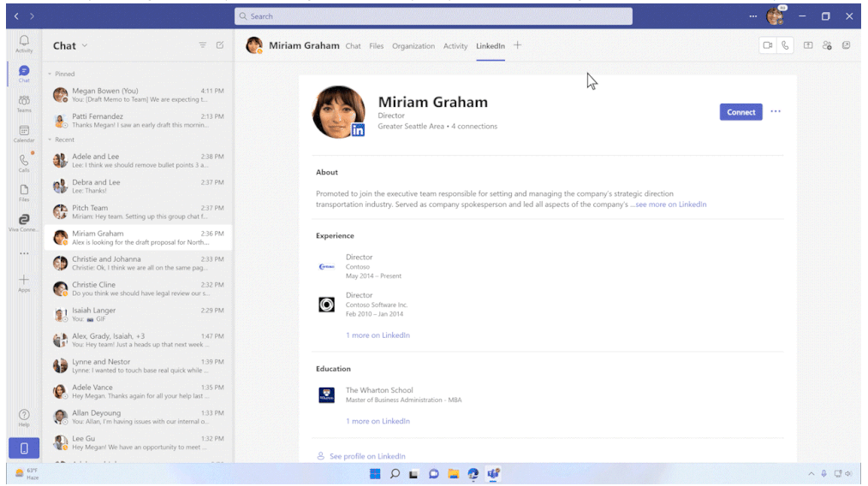The width and height of the screenshot is (868, 486).
Task: Start a new chat compose icon
Action: (x=220, y=45)
